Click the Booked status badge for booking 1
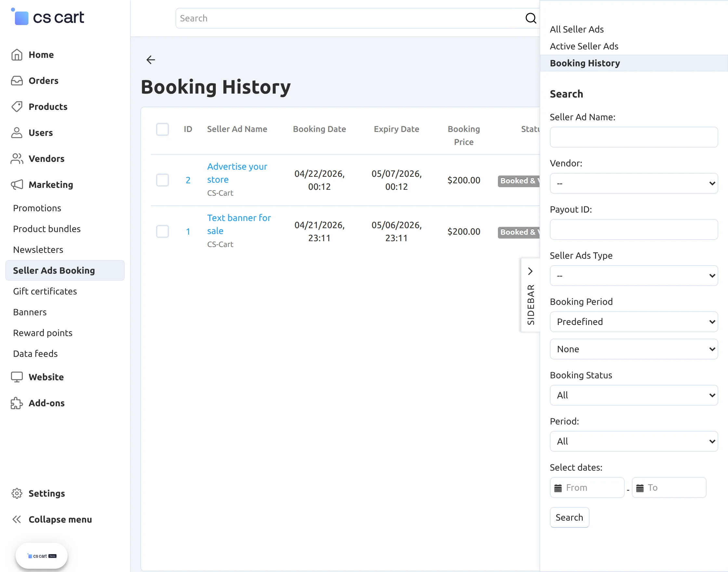 519,232
